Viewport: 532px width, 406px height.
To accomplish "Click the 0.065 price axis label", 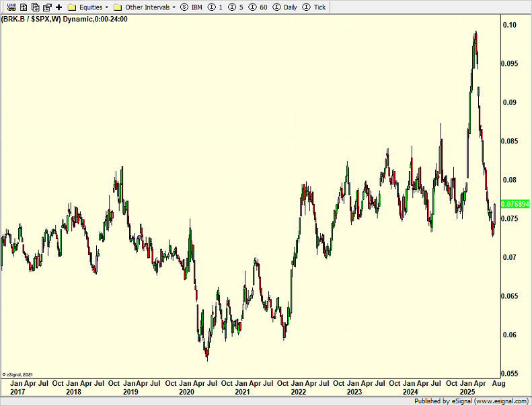I will (x=510, y=296).
